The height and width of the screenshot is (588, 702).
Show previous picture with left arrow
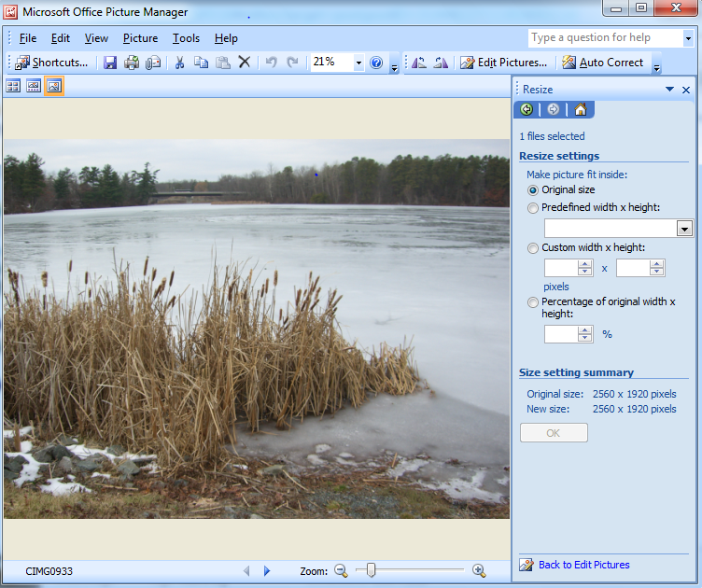[246, 571]
